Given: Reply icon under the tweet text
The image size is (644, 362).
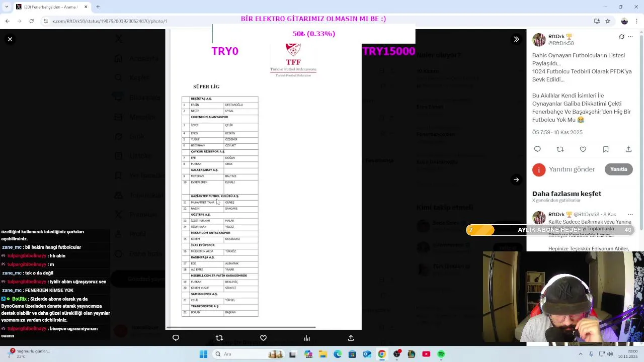Looking at the screenshot, I should click(537, 149).
